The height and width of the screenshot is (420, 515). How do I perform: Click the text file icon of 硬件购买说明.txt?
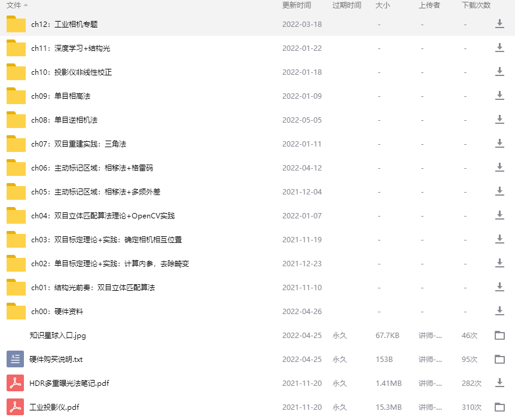pyautogui.click(x=16, y=359)
